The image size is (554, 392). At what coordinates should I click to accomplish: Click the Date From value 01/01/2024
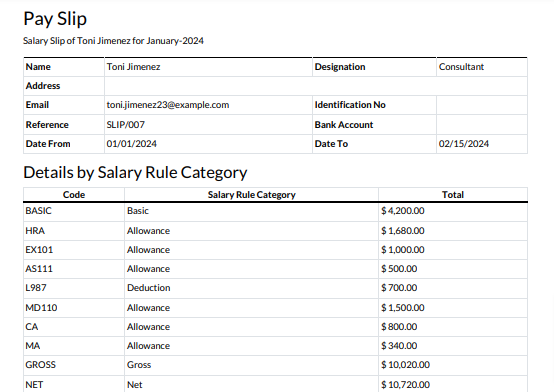coord(131,144)
